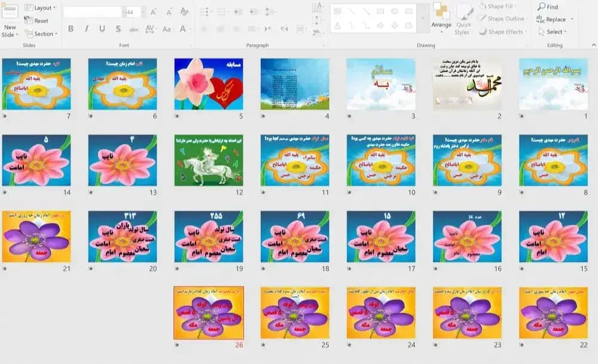Open the Shape Effects menu
The image size is (598, 364).
tap(503, 32)
